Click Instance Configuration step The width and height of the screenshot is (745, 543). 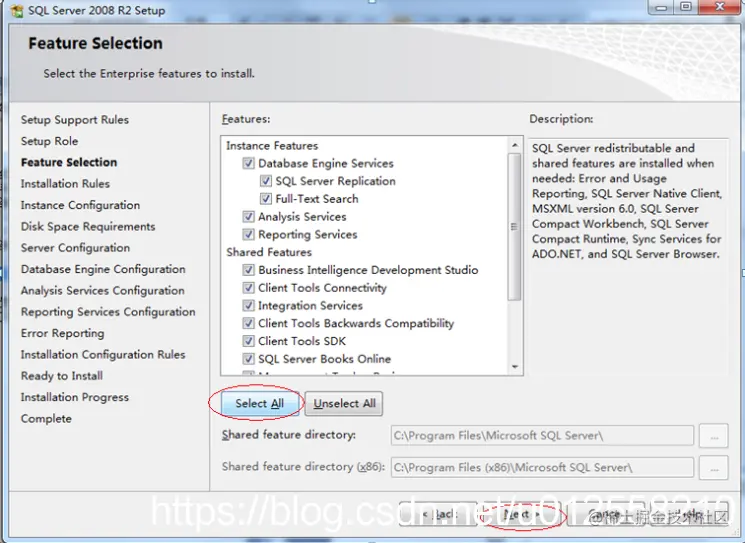coord(80,205)
